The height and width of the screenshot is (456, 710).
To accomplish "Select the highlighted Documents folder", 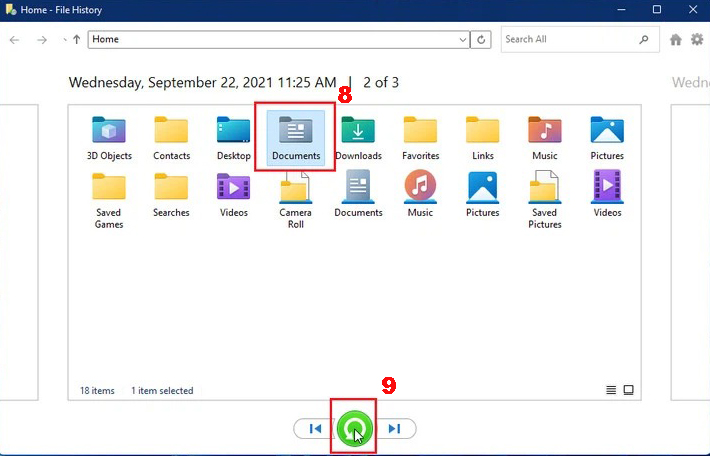I will (x=296, y=138).
